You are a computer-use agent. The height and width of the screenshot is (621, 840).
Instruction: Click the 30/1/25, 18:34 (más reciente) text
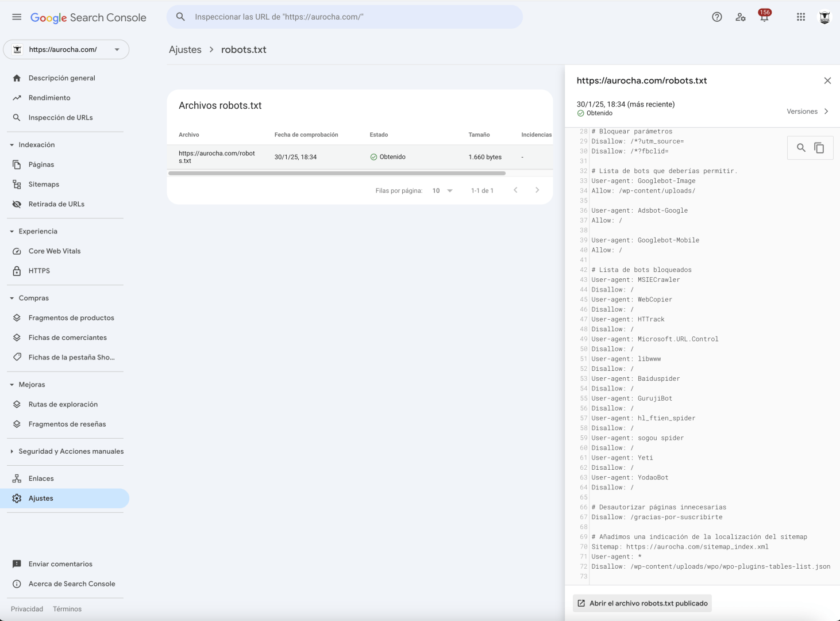coord(626,105)
